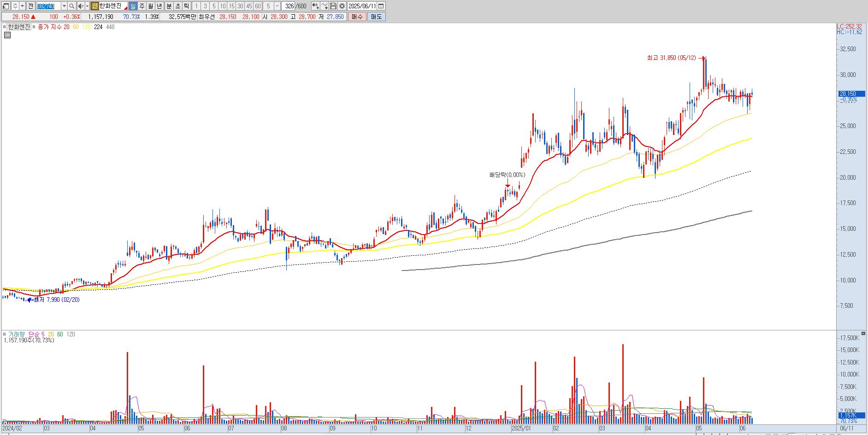Expand the stock code history dropdown
Screen dimensions: 868x435
(x=64, y=6)
